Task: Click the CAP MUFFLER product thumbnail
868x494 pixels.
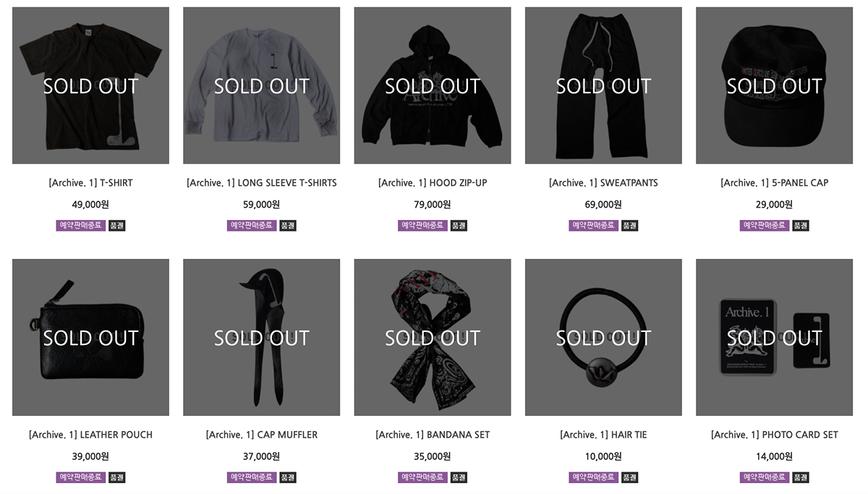Action: pyautogui.click(x=261, y=337)
